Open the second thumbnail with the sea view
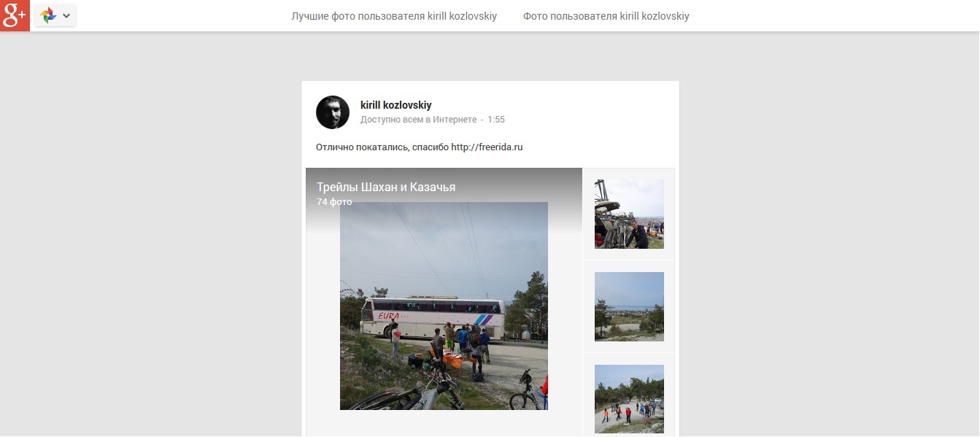 (x=629, y=306)
